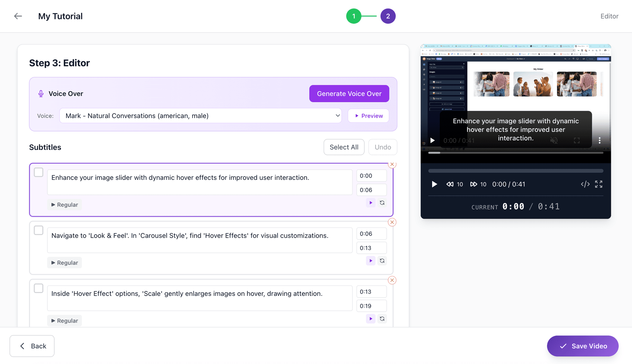Tick the 'Navigate to Look & Feel' checkbox
The image size is (632, 364).
tap(39, 230)
